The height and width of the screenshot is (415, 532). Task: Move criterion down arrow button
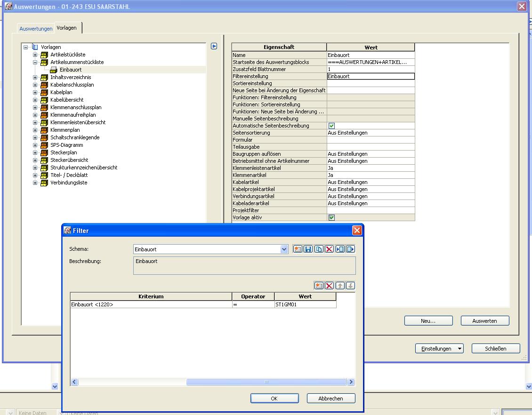pos(350,286)
